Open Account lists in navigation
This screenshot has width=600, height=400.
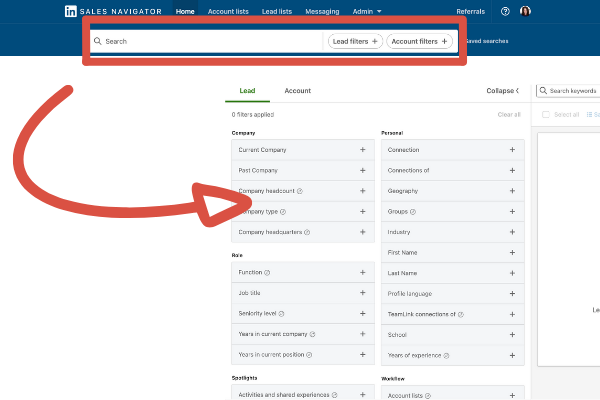pos(228,11)
